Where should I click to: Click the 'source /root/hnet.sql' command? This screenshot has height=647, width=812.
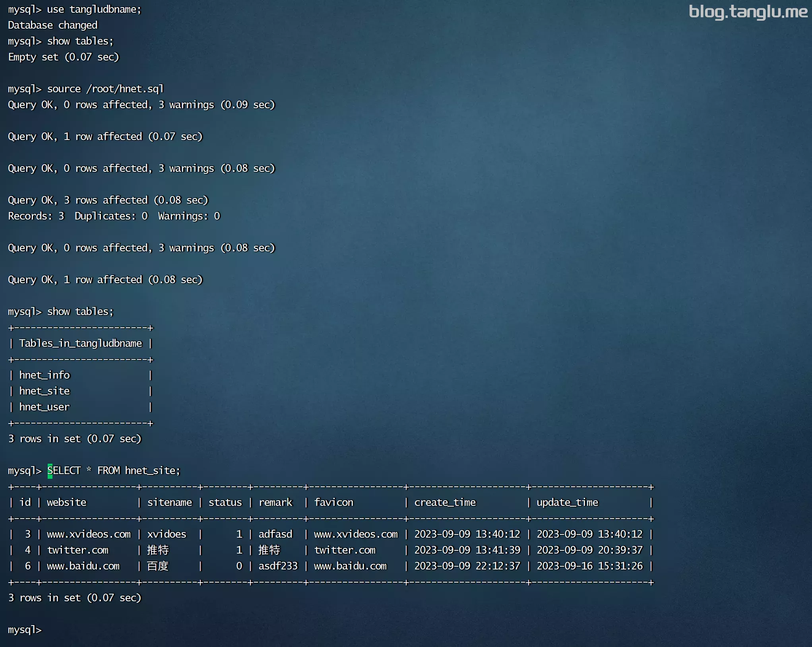coord(105,89)
